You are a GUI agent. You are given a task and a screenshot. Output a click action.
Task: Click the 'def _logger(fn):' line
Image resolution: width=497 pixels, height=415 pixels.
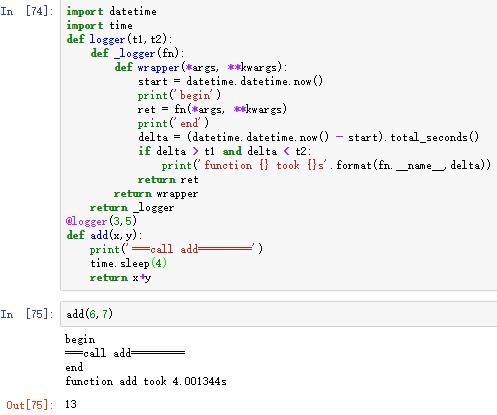point(137,54)
